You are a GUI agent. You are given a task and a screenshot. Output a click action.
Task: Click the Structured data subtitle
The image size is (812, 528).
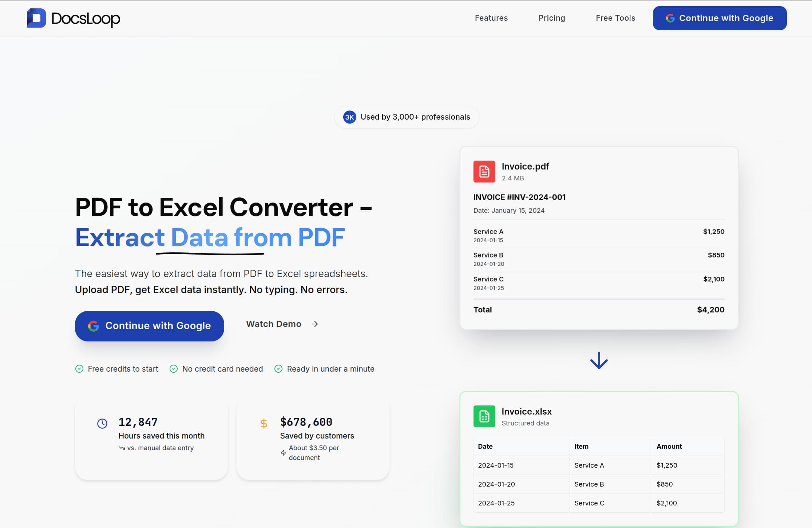pos(525,423)
